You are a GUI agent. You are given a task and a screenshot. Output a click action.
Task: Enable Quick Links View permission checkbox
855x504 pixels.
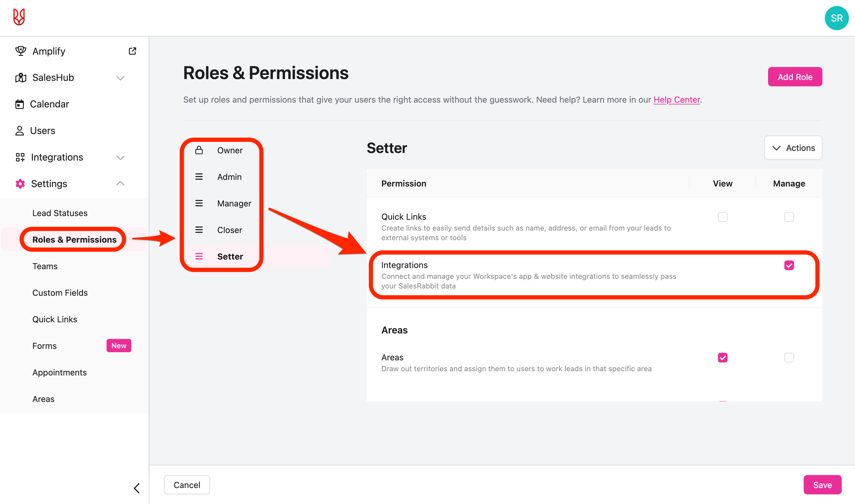722,217
